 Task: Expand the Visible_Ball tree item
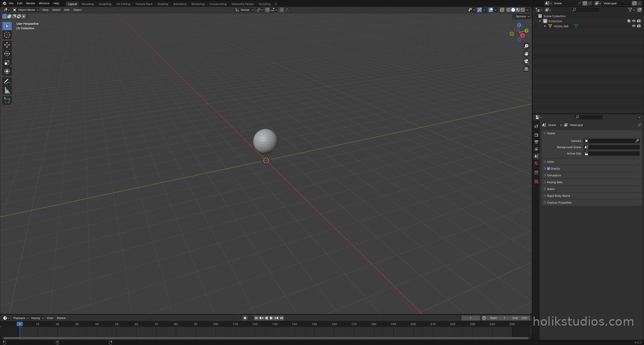[x=545, y=26]
